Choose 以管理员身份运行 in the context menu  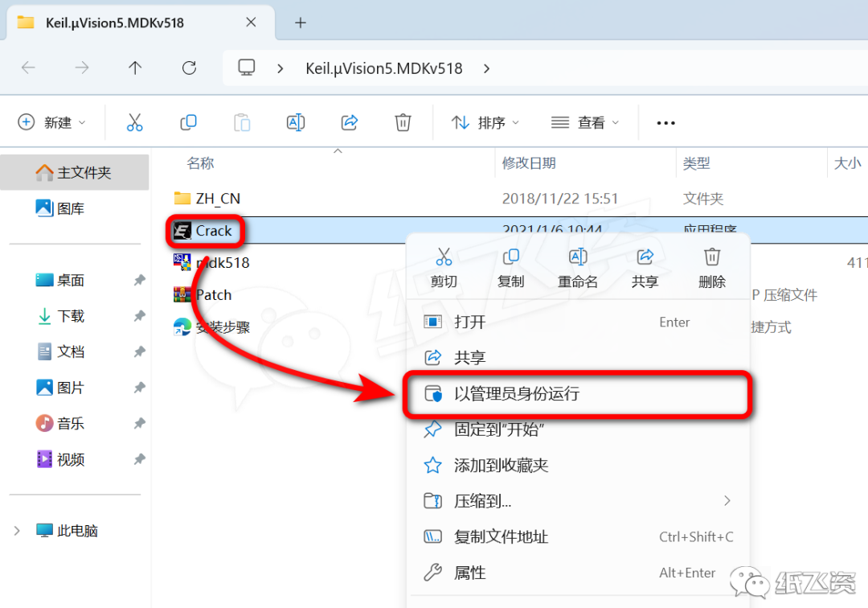[x=578, y=394]
